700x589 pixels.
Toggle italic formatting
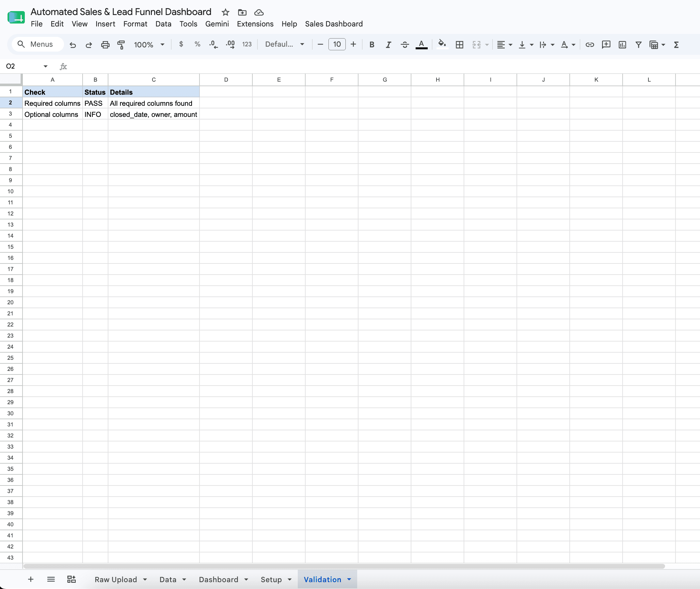[x=388, y=44]
